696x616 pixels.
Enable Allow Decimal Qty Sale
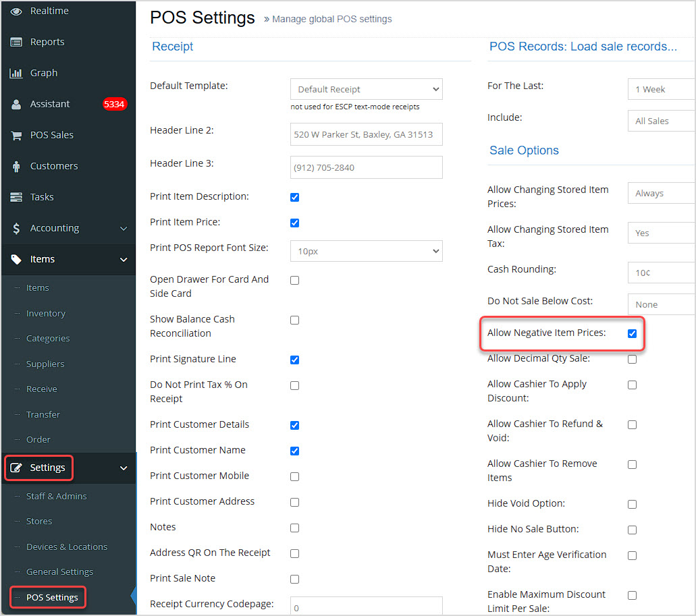click(632, 359)
